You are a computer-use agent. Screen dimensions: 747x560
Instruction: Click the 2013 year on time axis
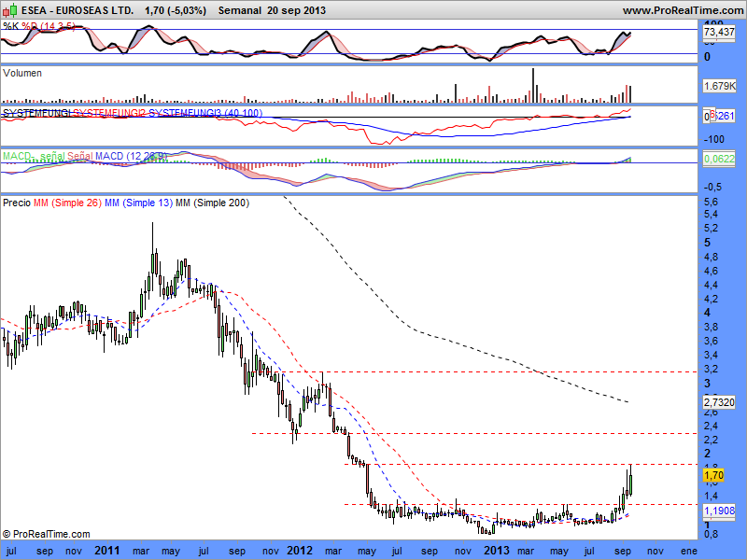pos(497,551)
